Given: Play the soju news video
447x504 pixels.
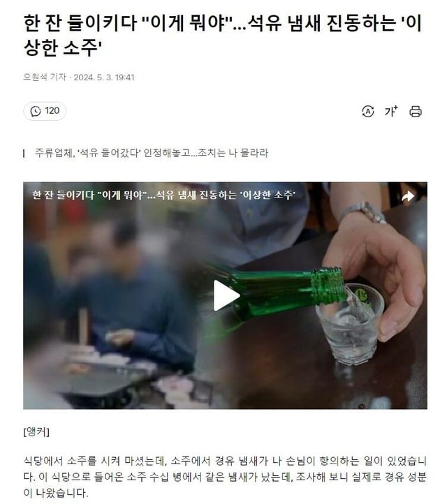Looking at the screenshot, I should click(x=226, y=295).
